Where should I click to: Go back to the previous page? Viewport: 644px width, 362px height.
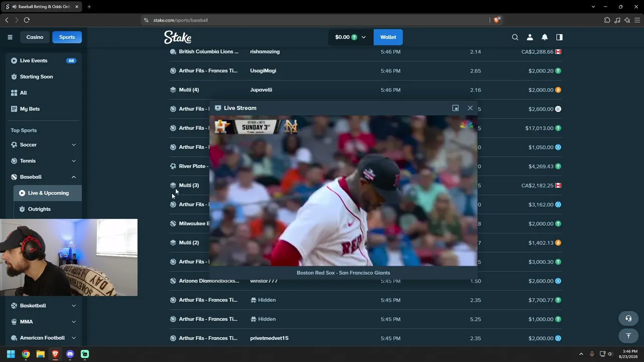(x=7, y=20)
